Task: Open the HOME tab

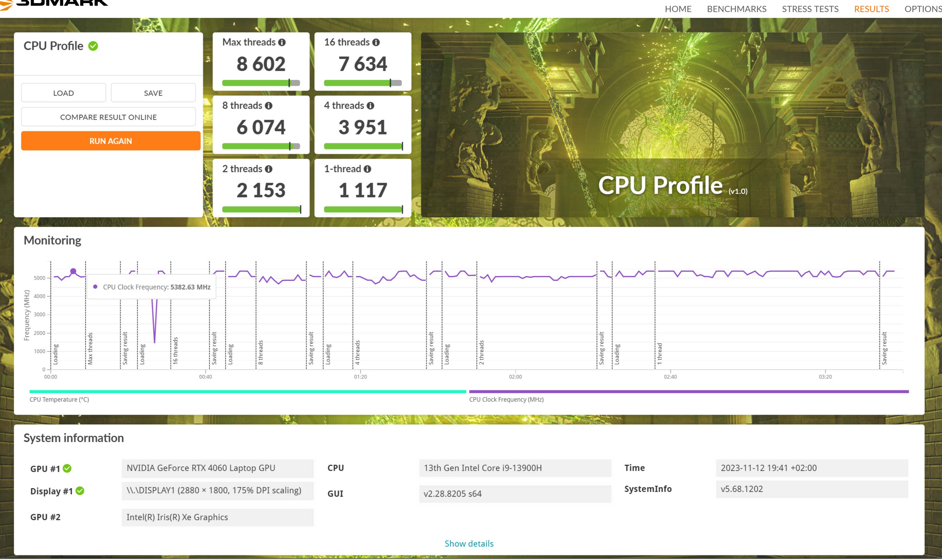Action: [x=678, y=9]
